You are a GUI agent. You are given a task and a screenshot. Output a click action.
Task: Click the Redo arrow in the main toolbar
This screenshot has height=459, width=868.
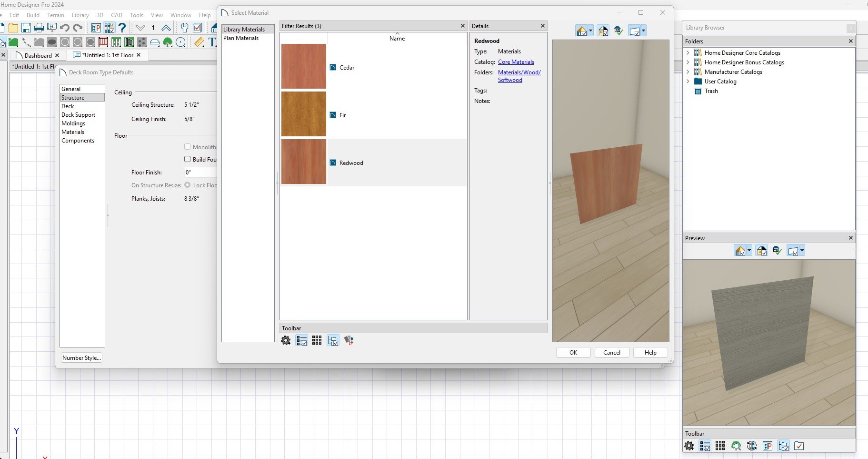pos(78,28)
